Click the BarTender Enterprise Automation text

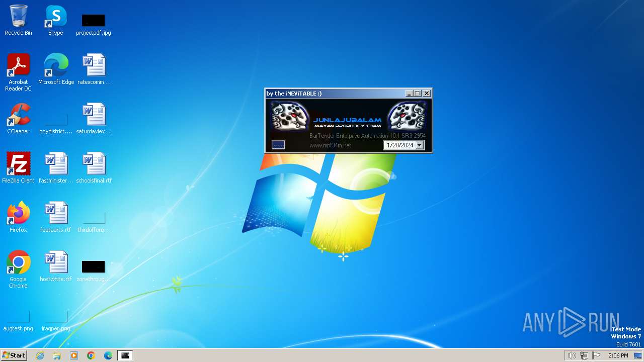click(x=367, y=136)
